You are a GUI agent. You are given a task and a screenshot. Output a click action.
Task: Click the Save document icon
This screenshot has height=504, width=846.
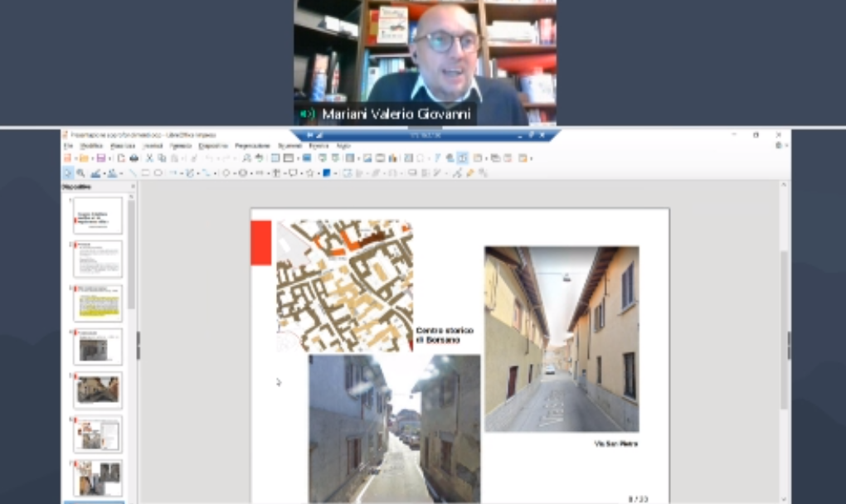point(100,158)
